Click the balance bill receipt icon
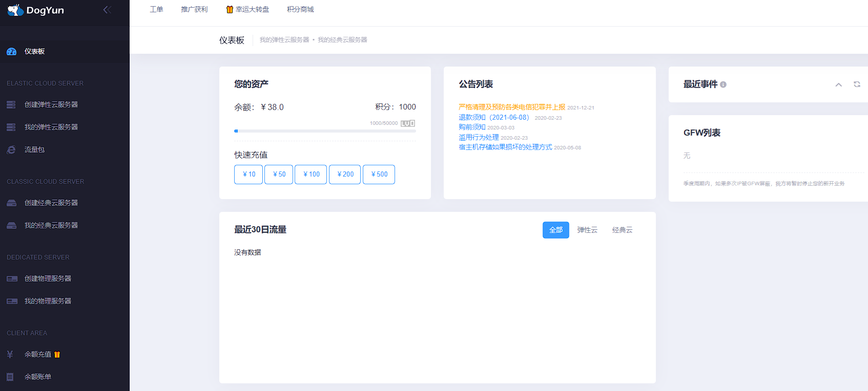 pos(10,377)
